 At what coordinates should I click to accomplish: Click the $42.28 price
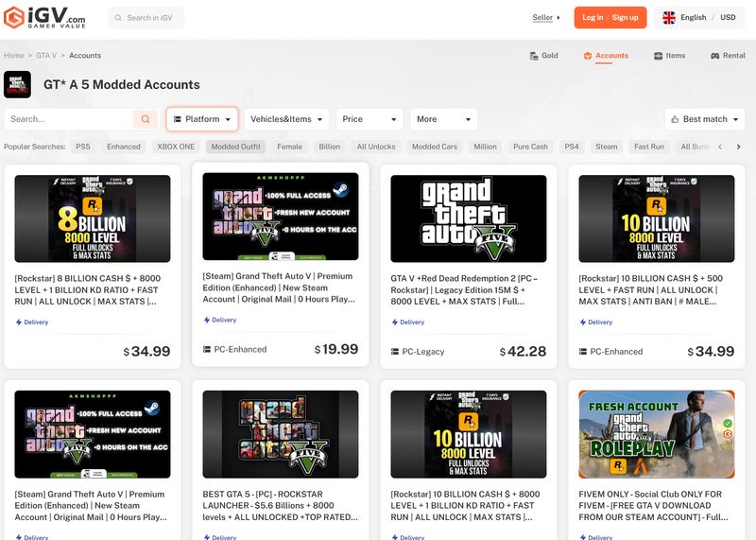[x=524, y=352]
